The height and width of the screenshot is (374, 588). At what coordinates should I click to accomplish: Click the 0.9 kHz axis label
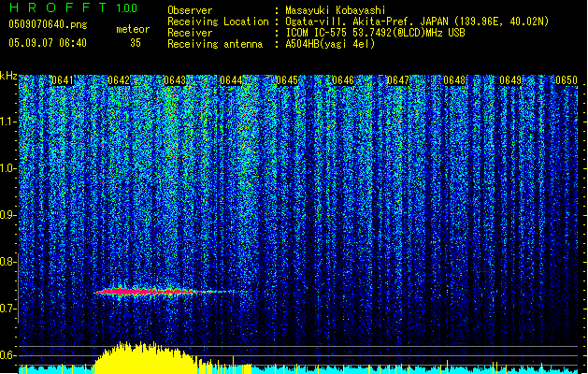tap(8, 215)
